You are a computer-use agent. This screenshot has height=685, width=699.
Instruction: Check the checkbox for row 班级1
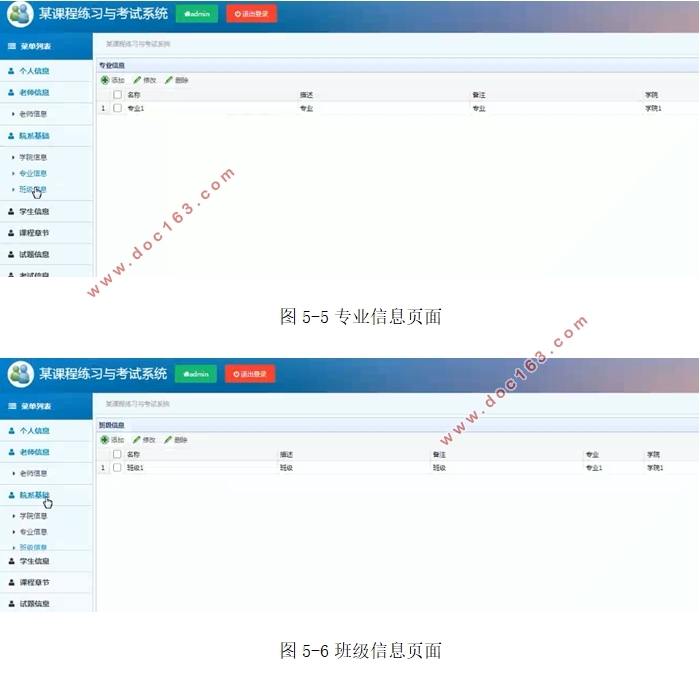coord(117,468)
